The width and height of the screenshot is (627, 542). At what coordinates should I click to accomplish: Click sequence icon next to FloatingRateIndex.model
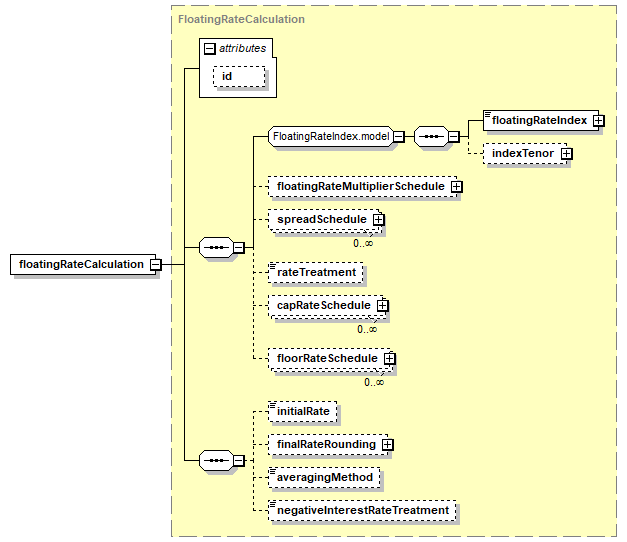[x=430, y=137]
